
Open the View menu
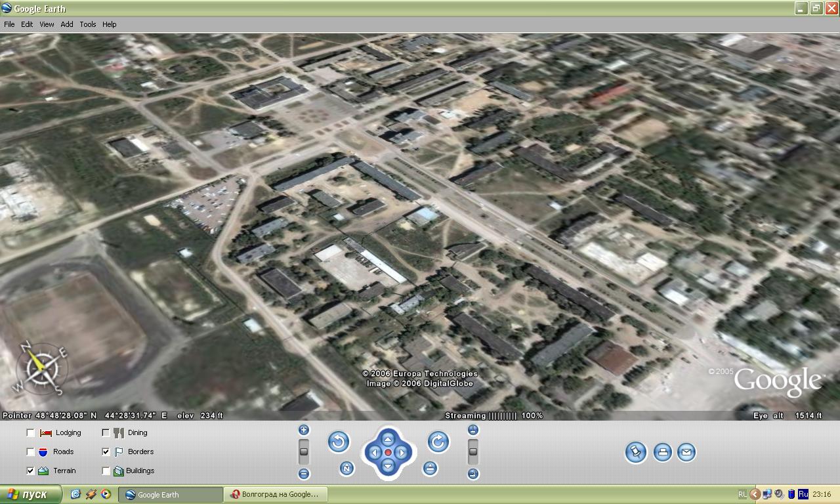[x=47, y=24]
